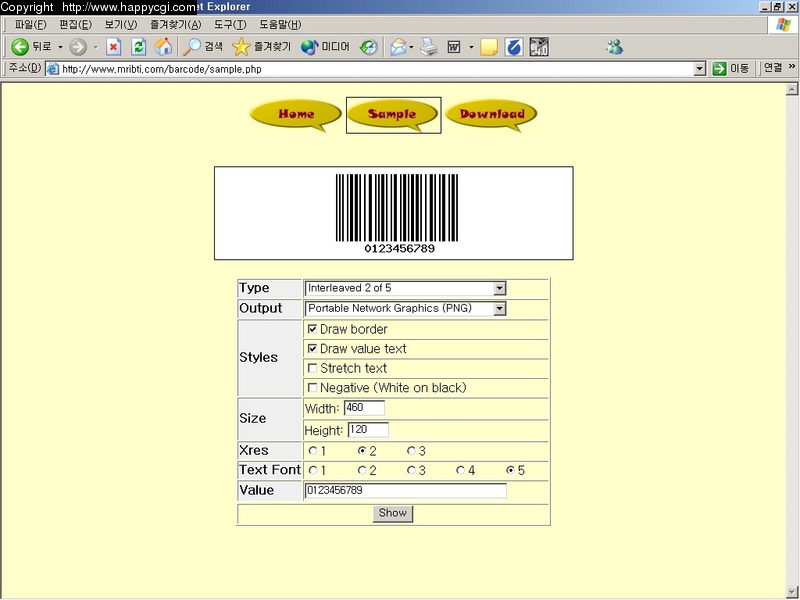This screenshot has width=800, height=600.
Task: Select Xres radio option 2
Action: coord(362,451)
